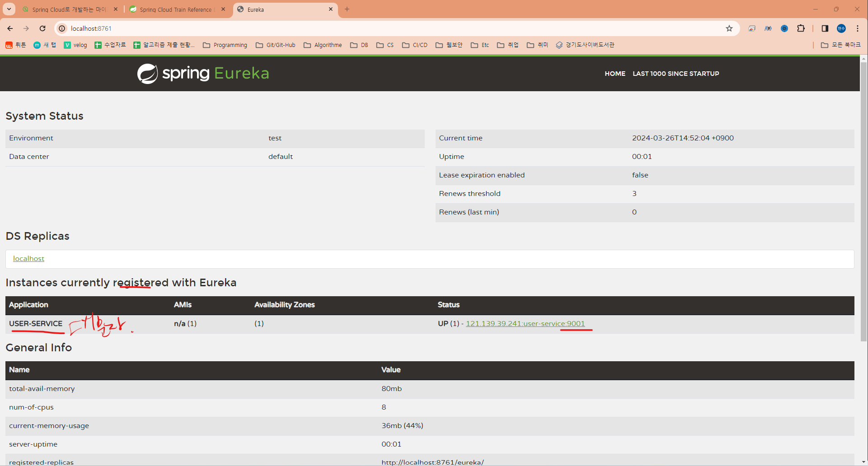Open the Extensions puzzle icon
The image size is (868, 466).
[801, 28]
